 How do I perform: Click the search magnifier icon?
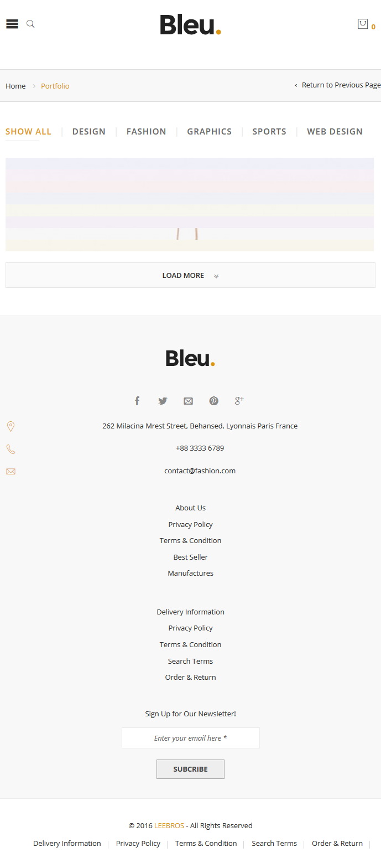30,24
